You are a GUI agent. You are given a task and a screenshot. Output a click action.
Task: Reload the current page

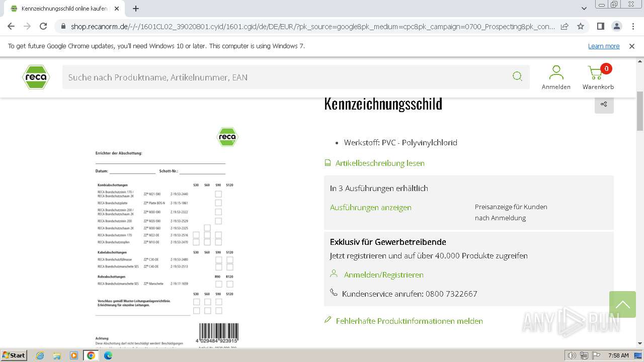pyautogui.click(x=43, y=26)
